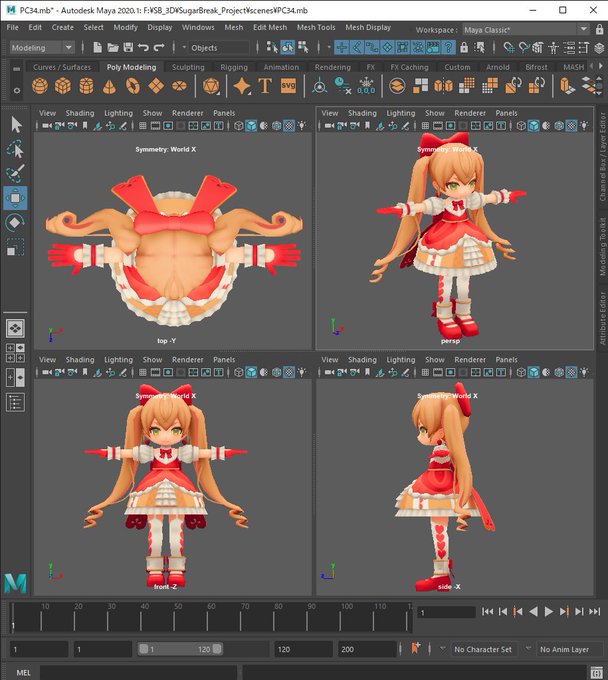Expand the No Character Set dropdown
Screen dimensions: 608x680
(x=442, y=649)
